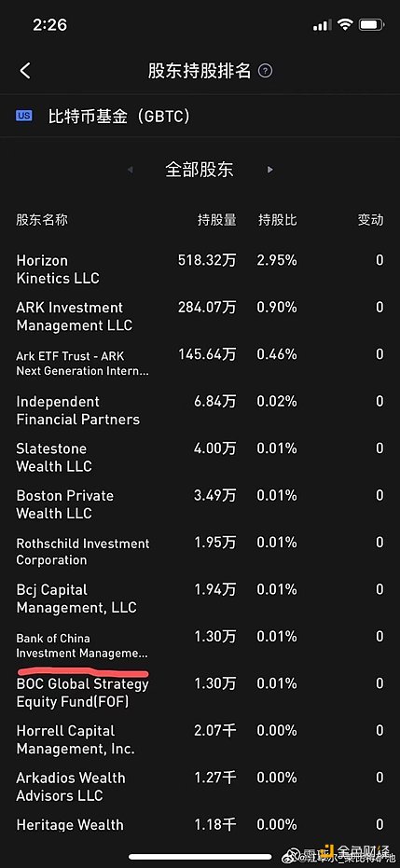Open Horizon Kinetics LLC shareholder row
The image size is (400, 868).
click(200, 269)
